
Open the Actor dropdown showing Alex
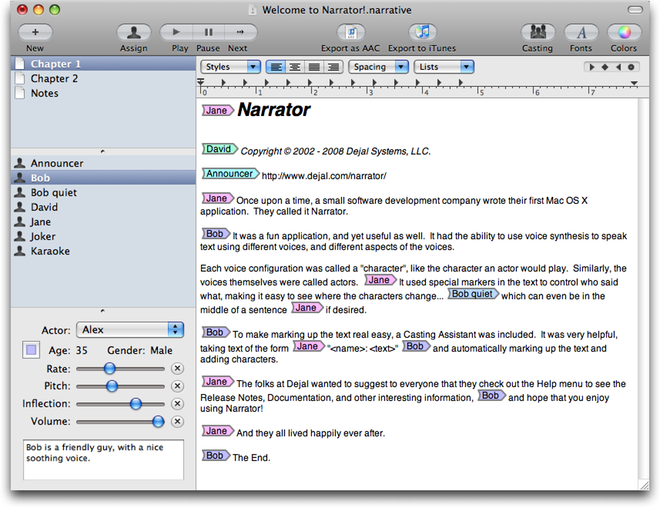point(130,330)
